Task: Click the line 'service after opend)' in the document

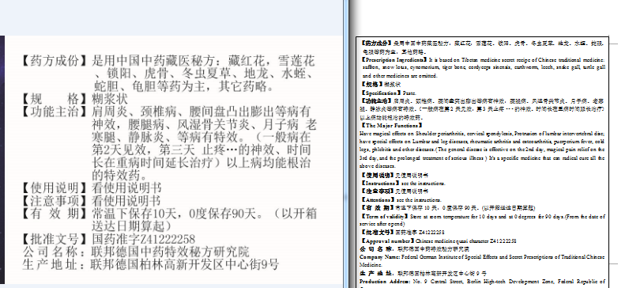Action: click(382, 224)
